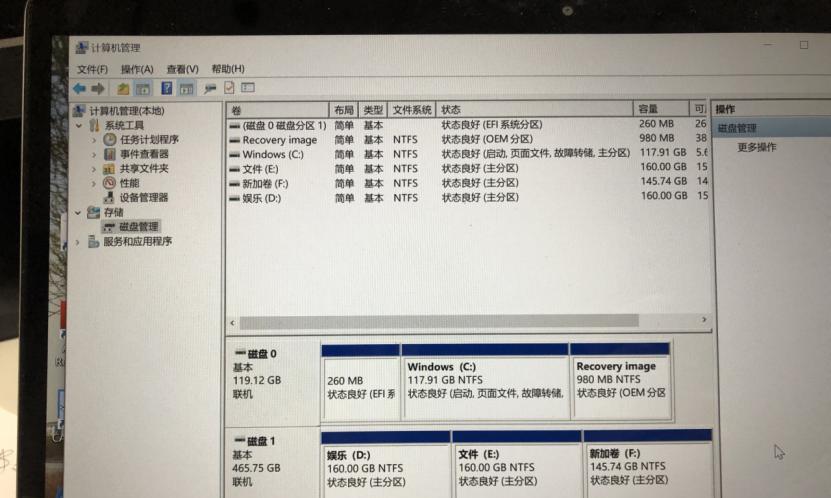Click the right scroll arrow of volume list
Viewport: 831px width, 498px height.
tap(704, 319)
